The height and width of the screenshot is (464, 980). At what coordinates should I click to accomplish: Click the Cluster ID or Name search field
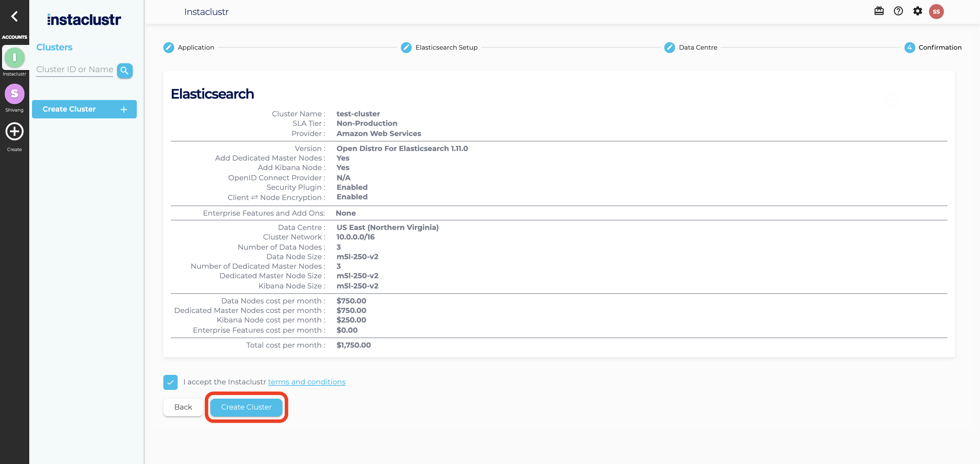(x=75, y=69)
